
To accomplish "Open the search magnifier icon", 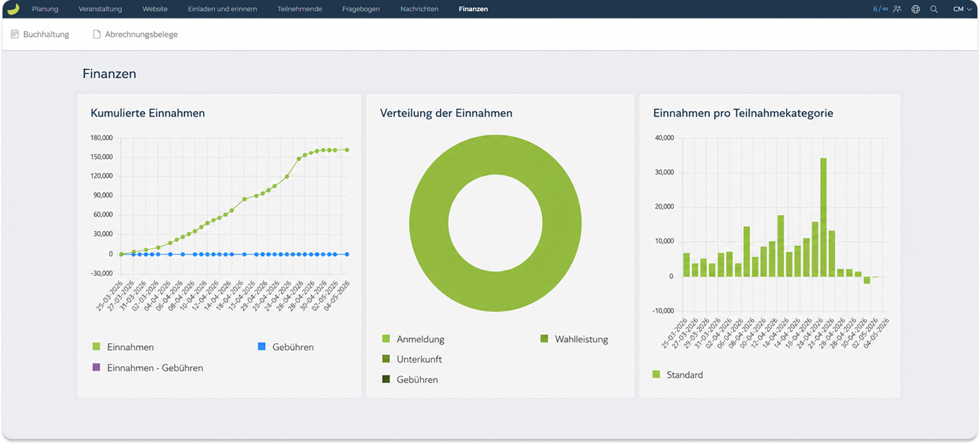I will point(934,9).
